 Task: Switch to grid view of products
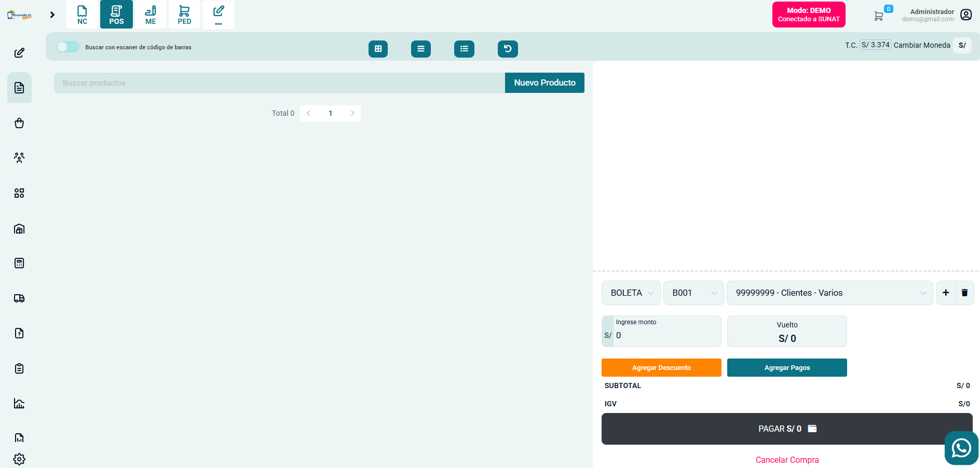pos(378,49)
